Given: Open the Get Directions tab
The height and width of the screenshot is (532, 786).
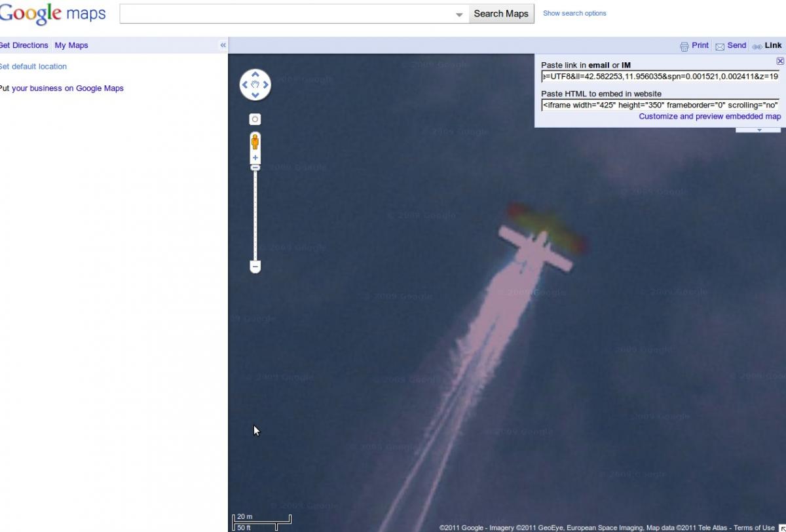Looking at the screenshot, I should click(x=24, y=45).
